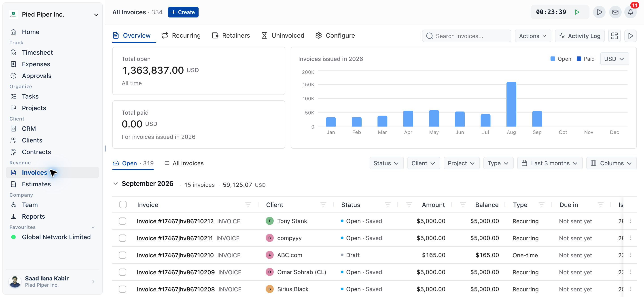Viewport: 644px width, 297px height.
Task: Open notifications bell with 14 badge
Action: [x=631, y=12]
